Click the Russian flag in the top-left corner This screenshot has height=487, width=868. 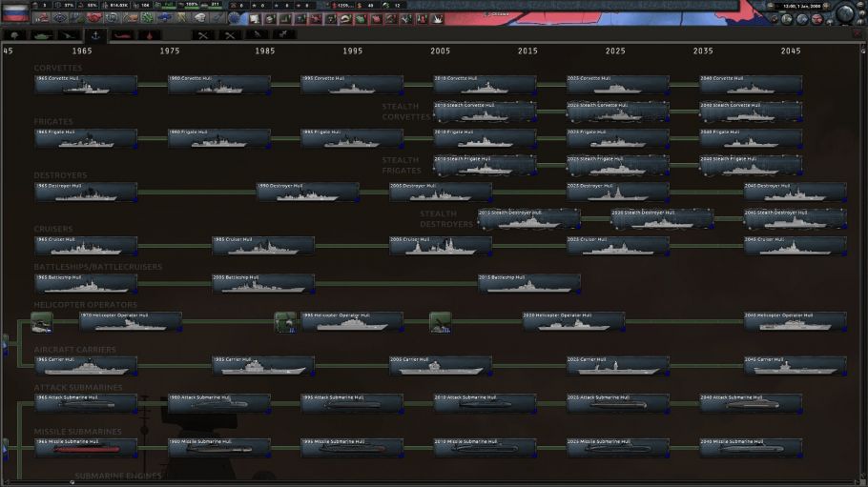[x=14, y=12]
